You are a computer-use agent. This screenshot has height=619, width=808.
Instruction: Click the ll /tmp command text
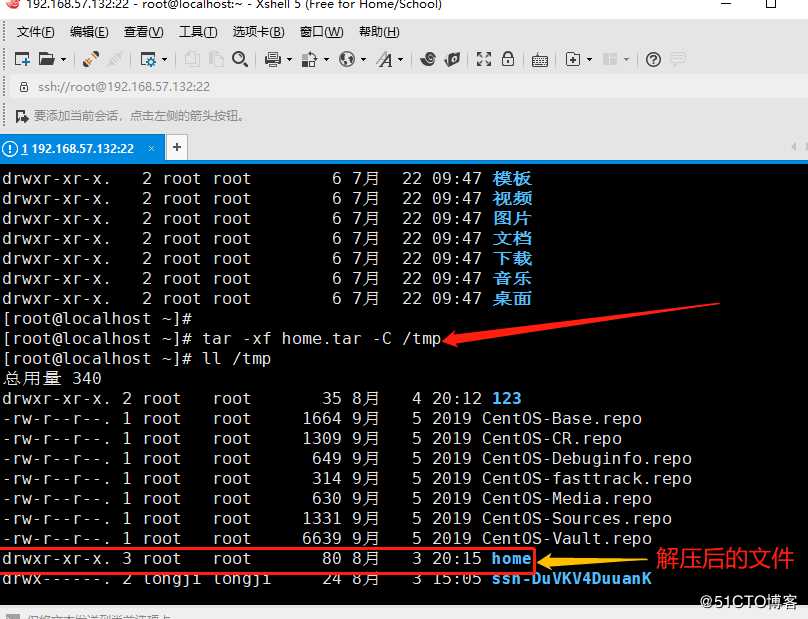(237, 359)
